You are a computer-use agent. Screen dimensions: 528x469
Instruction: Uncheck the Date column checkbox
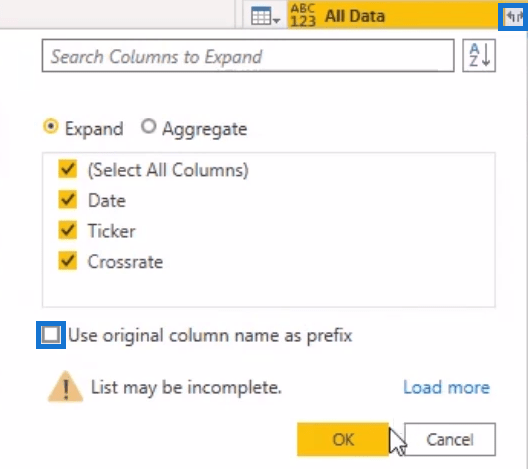[67, 200]
